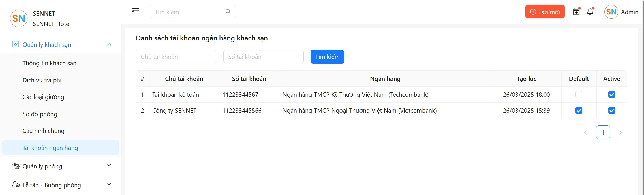644x195 pixels.
Task: Go to Sơ đồ phòng menu item
Action: [x=40, y=114]
